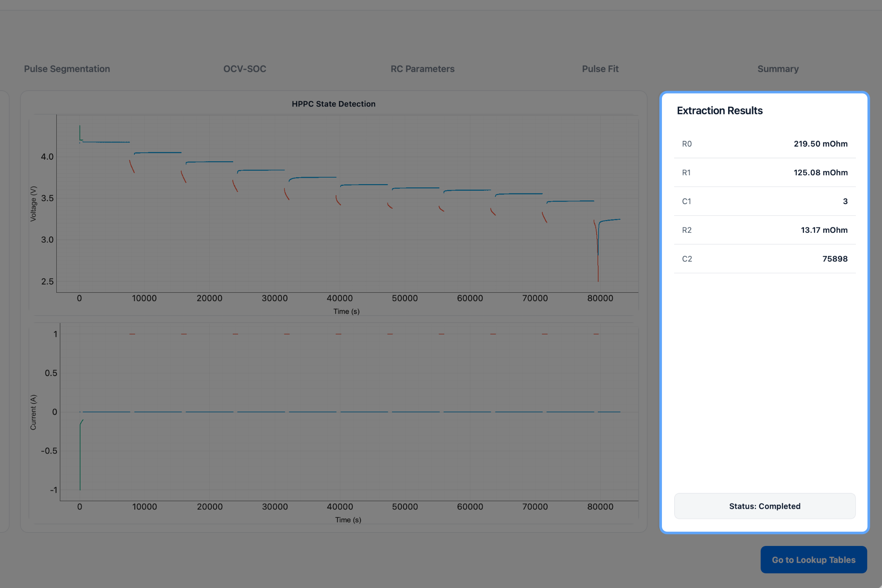Open the Pulse Segmentation tab
The width and height of the screenshot is (882, 588).
[67, 69]
